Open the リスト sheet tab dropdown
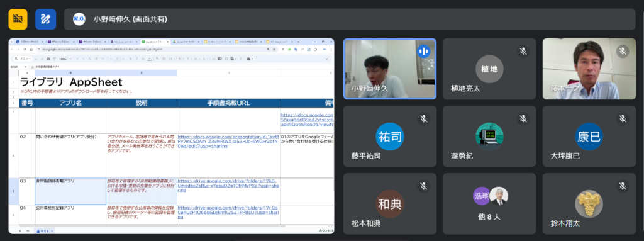 coord(52,231)
